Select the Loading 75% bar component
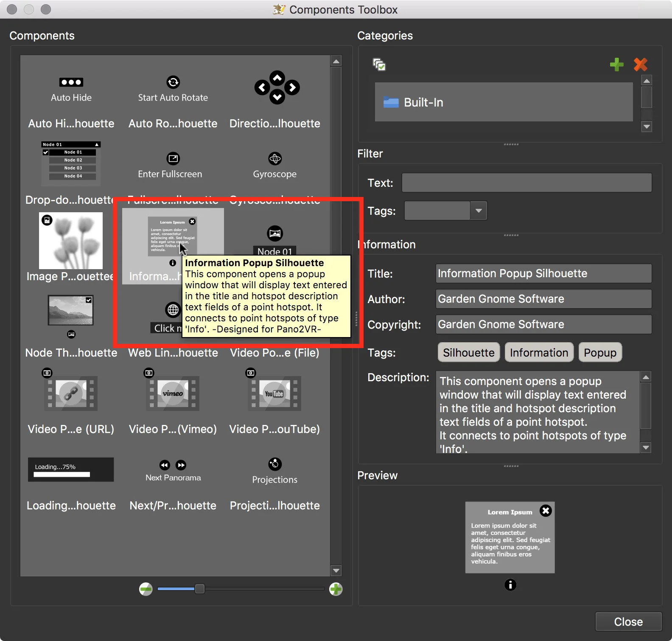The image size is (672, 641). click(71, 470)
